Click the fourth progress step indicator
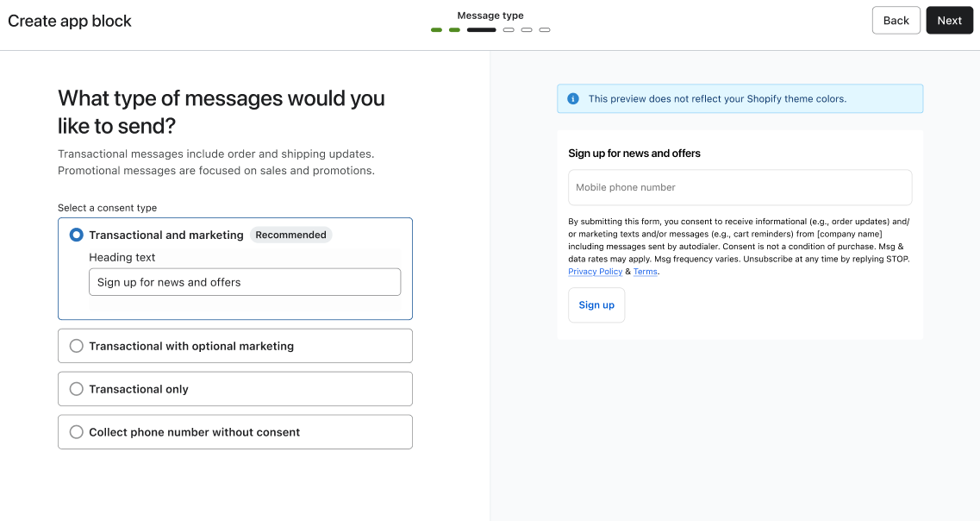 [x=509, y=30]
